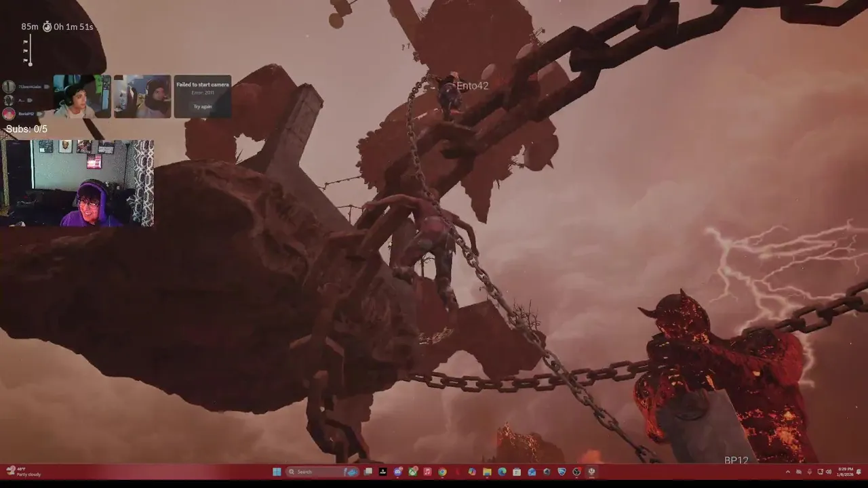Open the Mail app taskbar icon
Screen dimensions: 868x488
point(532,472)
